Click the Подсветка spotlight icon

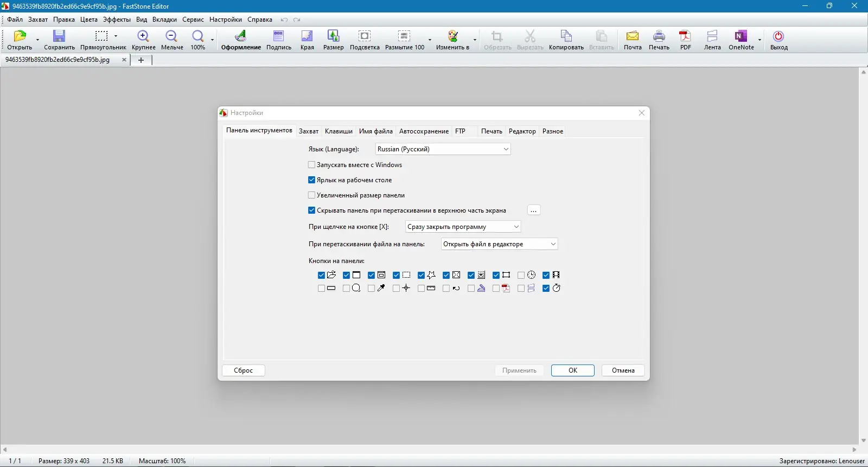(x=365, y=36)
